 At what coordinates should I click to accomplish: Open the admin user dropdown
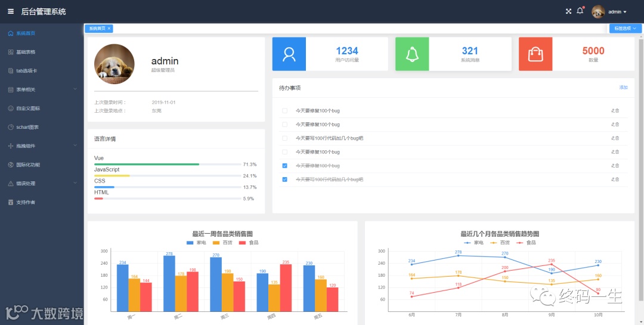tap(617, 12)
